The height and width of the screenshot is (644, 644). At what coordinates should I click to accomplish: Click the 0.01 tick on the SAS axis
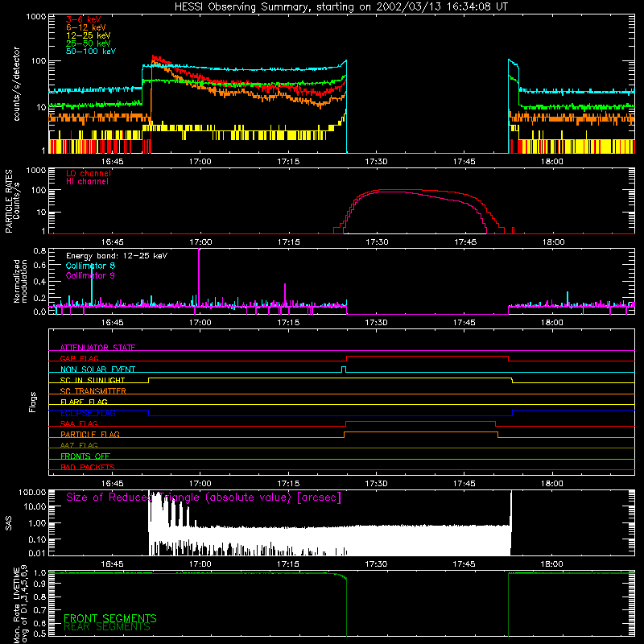pos(38,553)
